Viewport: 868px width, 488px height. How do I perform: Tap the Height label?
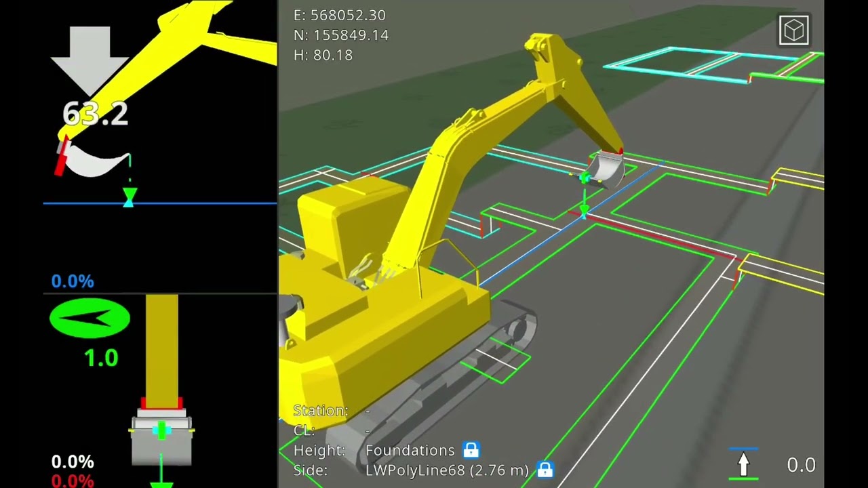pyautogui.click(x=319, y=450)
